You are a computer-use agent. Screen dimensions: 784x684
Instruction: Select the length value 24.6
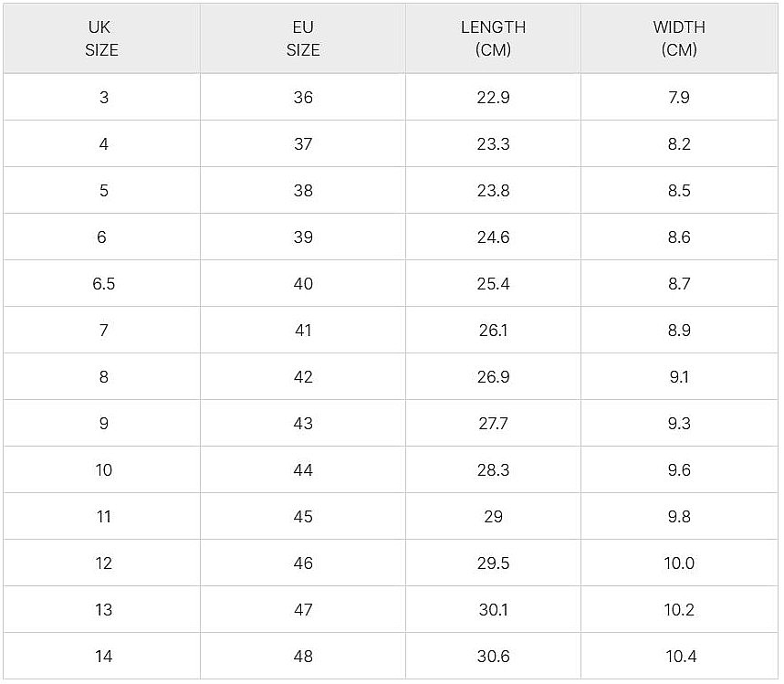pyautogui.click(x=493, y=237)
